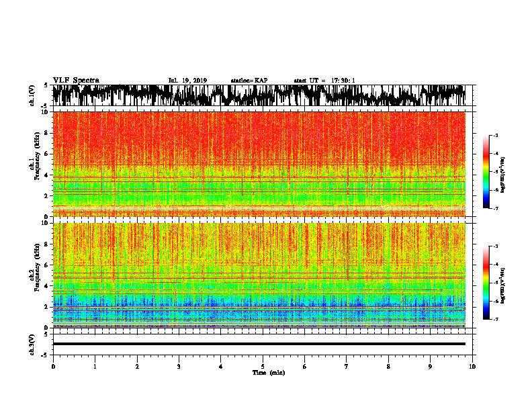The width and height of the screenshot is (532, 411).
Task: Click the time axis tick label "5"
Action: point(263,367)
